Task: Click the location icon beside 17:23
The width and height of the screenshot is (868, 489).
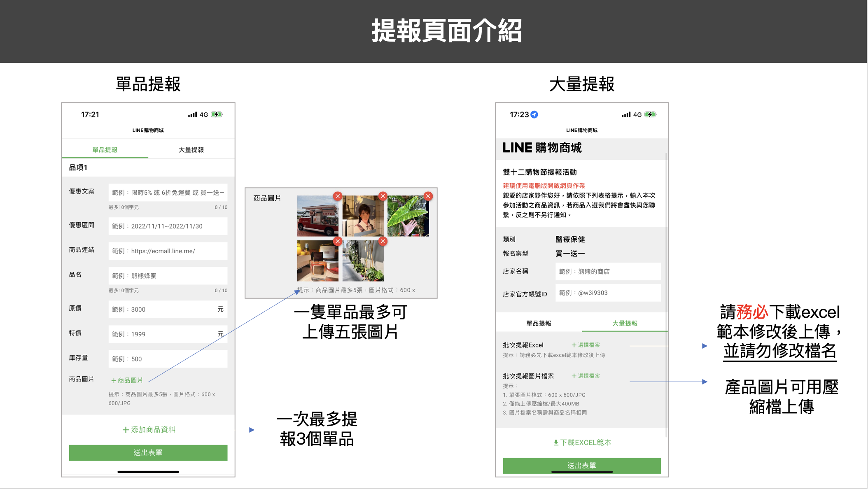Action: (534, 114)
